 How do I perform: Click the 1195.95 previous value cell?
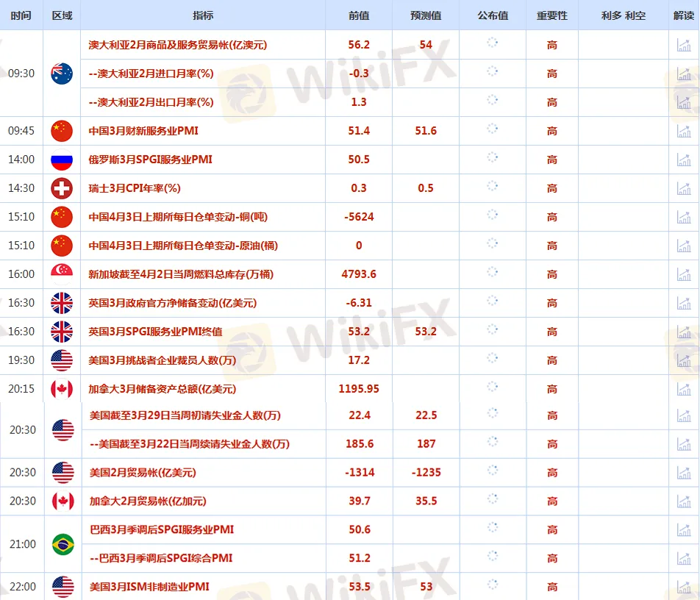pos(359,389)
